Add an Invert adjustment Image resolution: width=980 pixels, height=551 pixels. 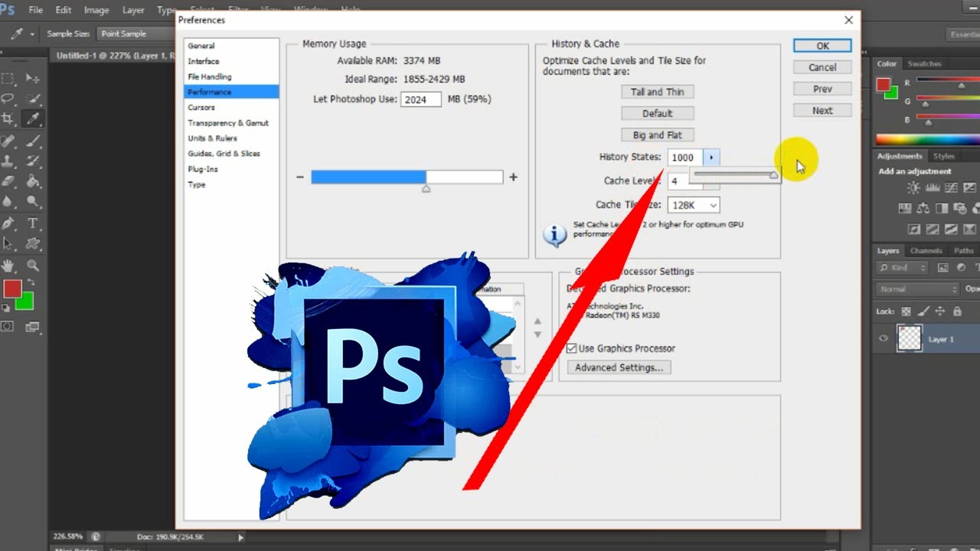tap(914, 228)
